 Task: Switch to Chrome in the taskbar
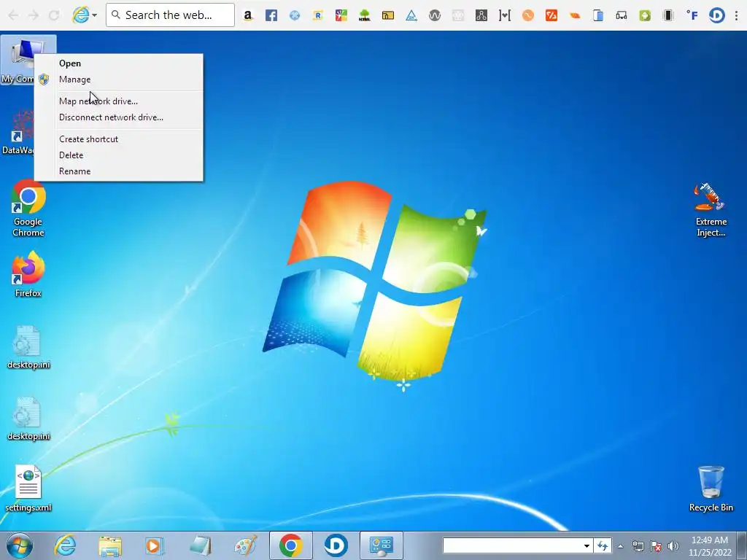tap(290, 545)
